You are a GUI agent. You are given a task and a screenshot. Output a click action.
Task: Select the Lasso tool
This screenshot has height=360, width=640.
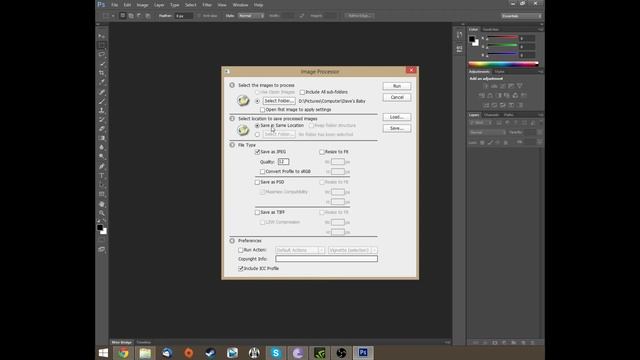tap(102, 54)
